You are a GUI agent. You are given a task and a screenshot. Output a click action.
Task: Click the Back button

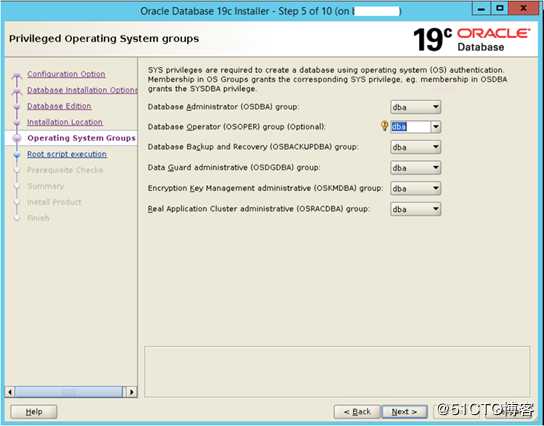[357, 412]
